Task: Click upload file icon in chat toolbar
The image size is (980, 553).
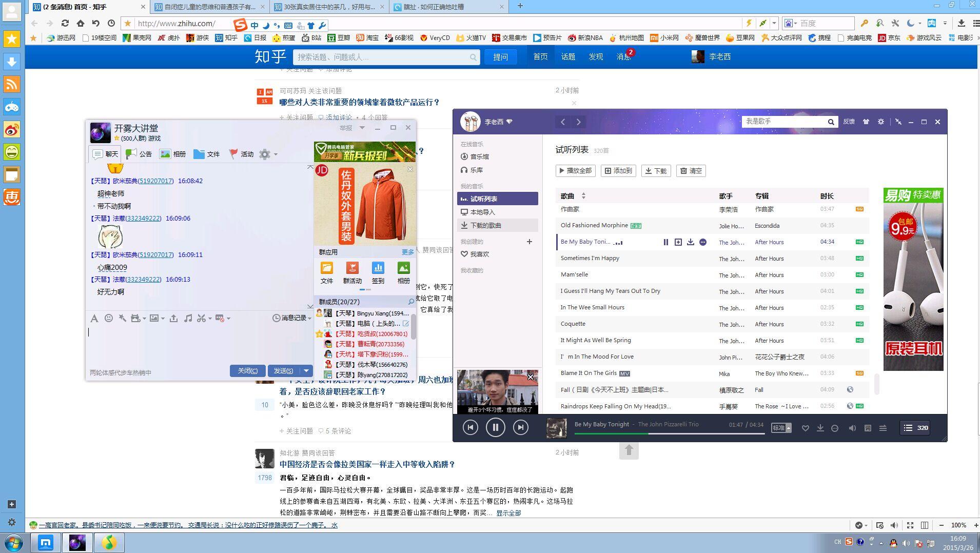Action: pos(174,319)
